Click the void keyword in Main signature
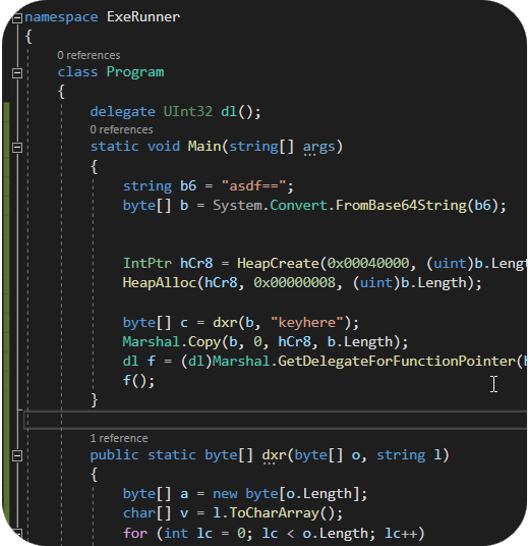This screenshot has width=529, height=546. pos(164,147)
